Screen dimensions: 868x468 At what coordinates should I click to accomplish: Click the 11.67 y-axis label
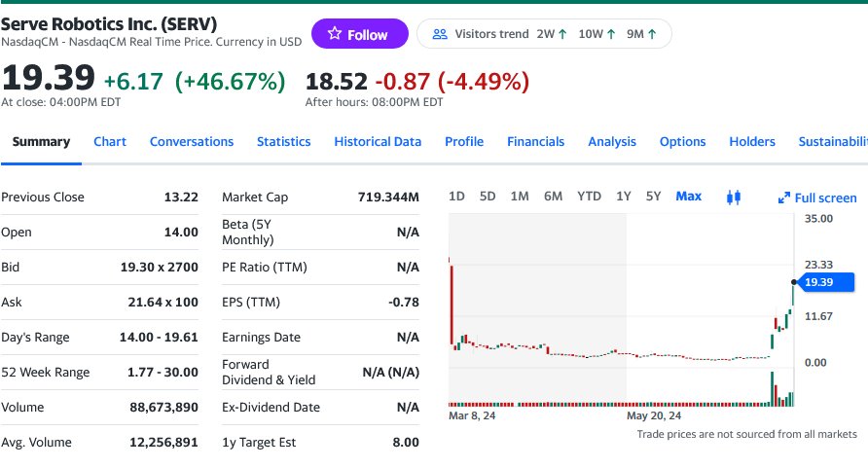pos(818,316)
